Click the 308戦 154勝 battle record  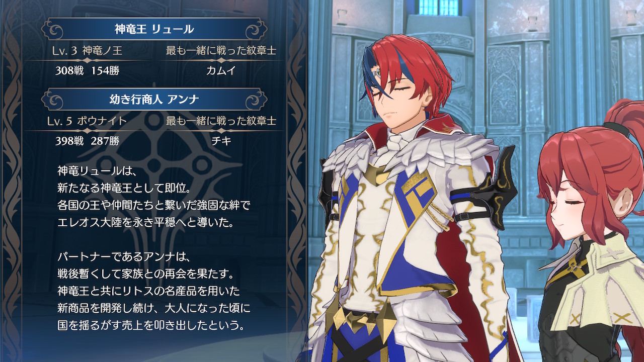(87, 70)
